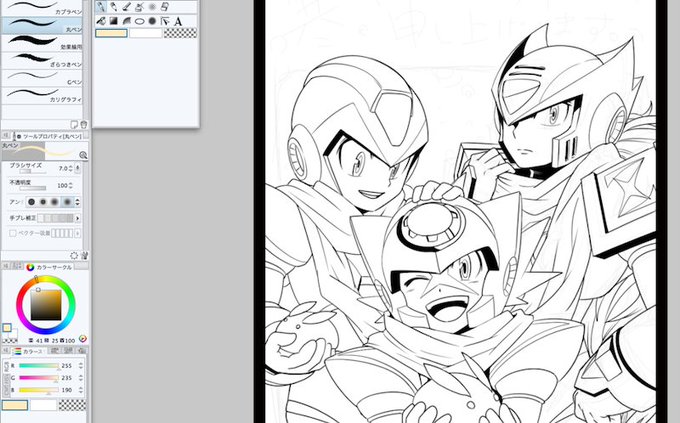Choose the ざらつきペン sub tool
Image resolution: width=680 pixels, height=423 pixels.
[x=42, y=60]
